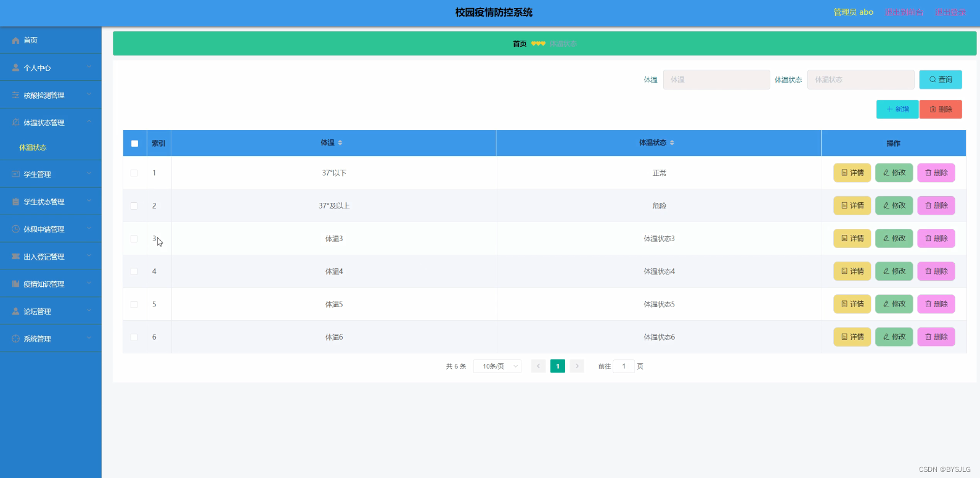Toggle the select-all checkbox in table header

pos(134,144)
